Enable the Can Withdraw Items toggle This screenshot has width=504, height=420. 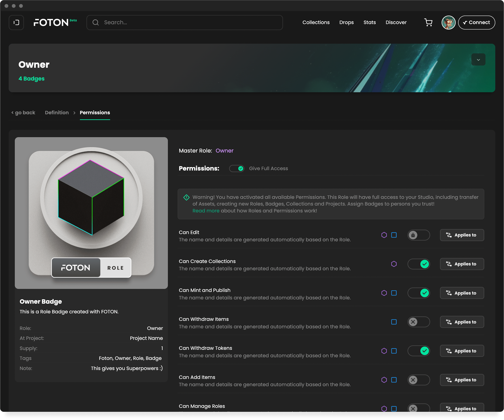(419, 322)
